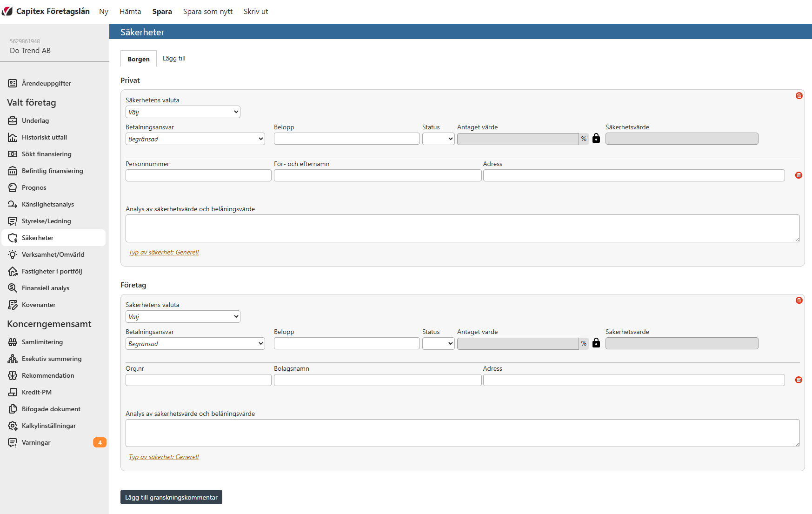Click Typ av säkerhet link under Företag
Screen dimensions: 812x514
click(x=164, y=457)
